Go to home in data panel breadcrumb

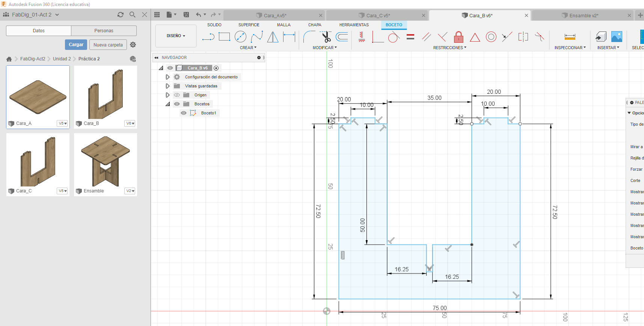tap(9, 59)
